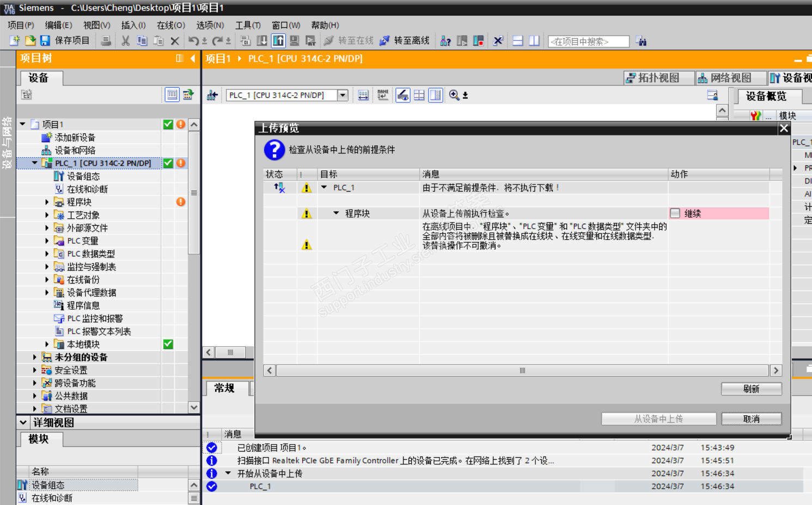
Task: Expand the 安全设置 node
Action: [35, 370]
